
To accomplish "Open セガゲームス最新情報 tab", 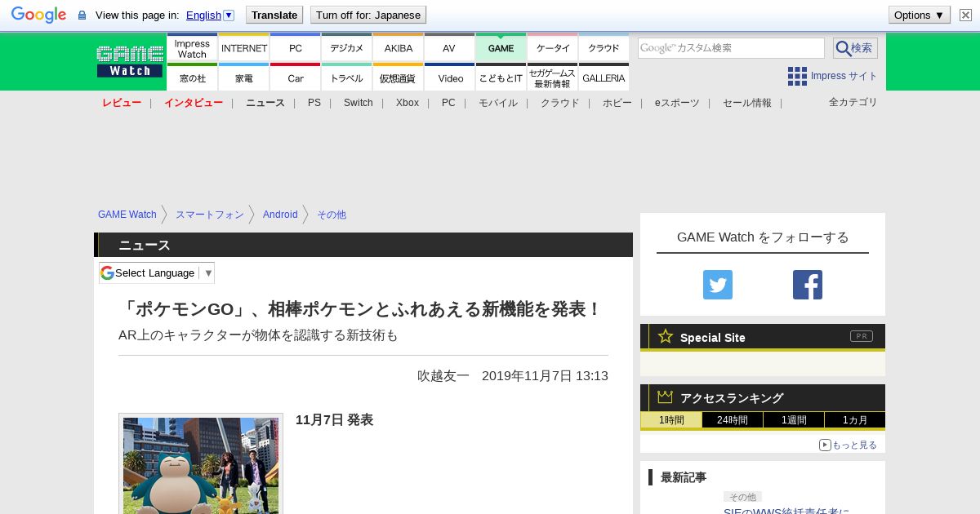I will (553, 78).
